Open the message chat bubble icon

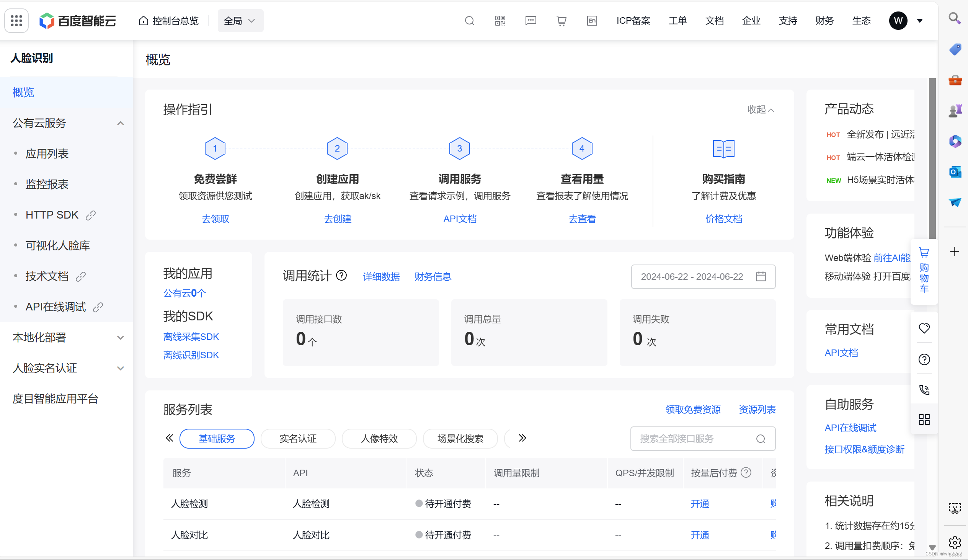click(x=531, y=21)
